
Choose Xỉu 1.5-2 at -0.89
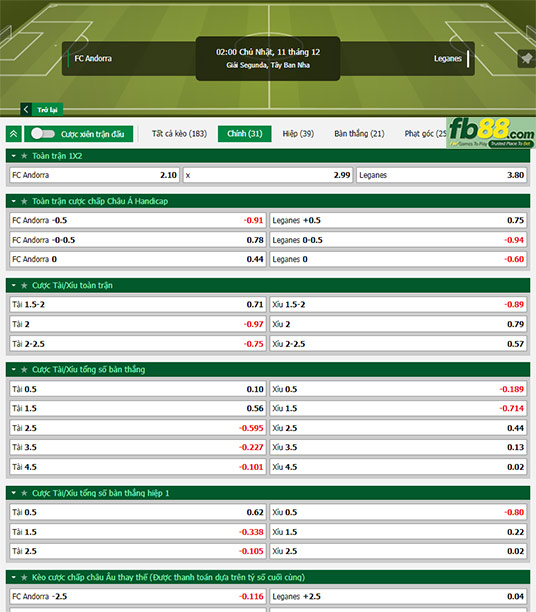coord(398,304)
